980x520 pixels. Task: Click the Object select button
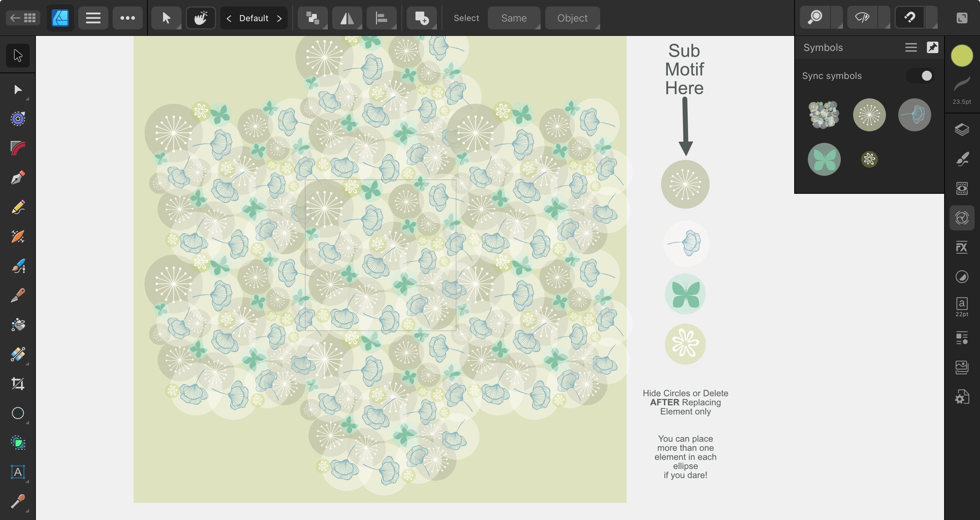[572, 18]
